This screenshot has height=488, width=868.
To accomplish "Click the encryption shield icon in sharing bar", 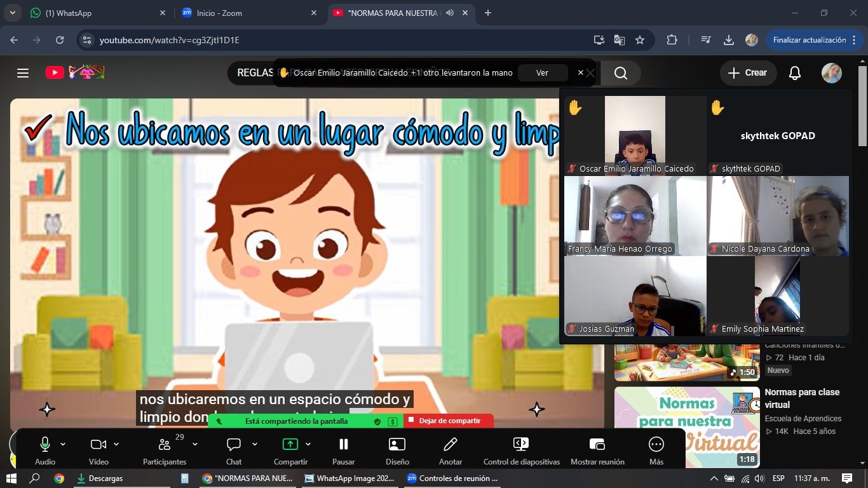I will coord(377,421).
